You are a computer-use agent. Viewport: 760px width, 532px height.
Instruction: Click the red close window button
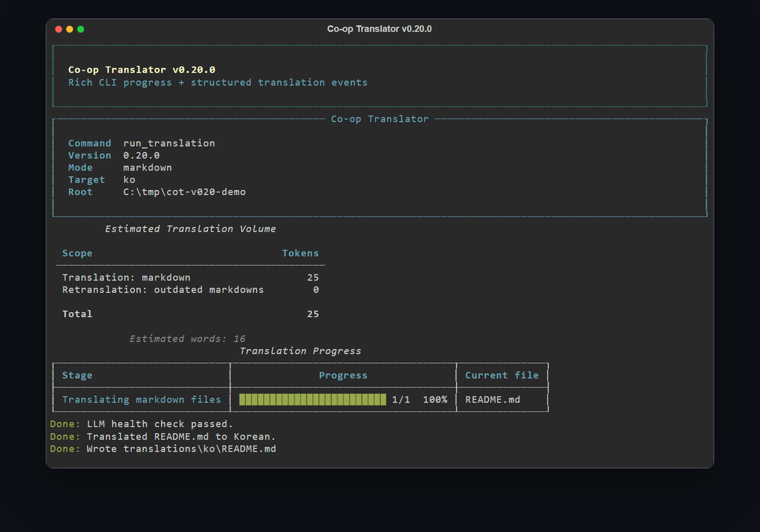59,29
